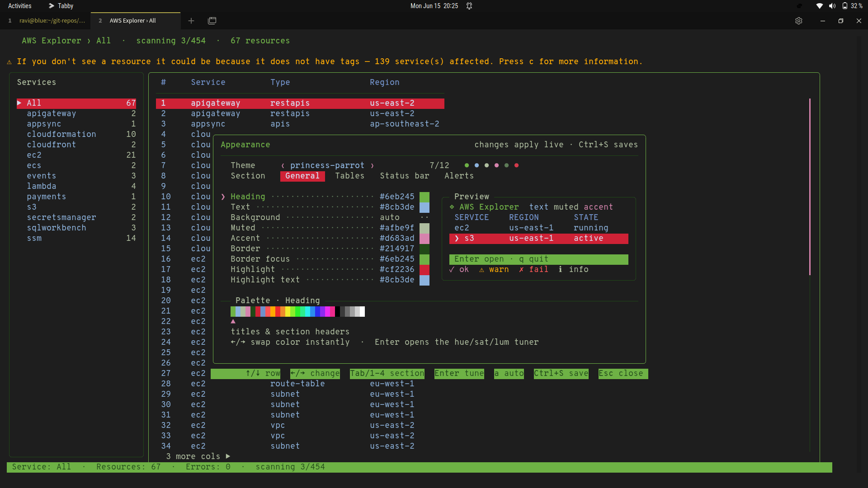
Task: Add a new terminal tab
Action: point(191,21)
